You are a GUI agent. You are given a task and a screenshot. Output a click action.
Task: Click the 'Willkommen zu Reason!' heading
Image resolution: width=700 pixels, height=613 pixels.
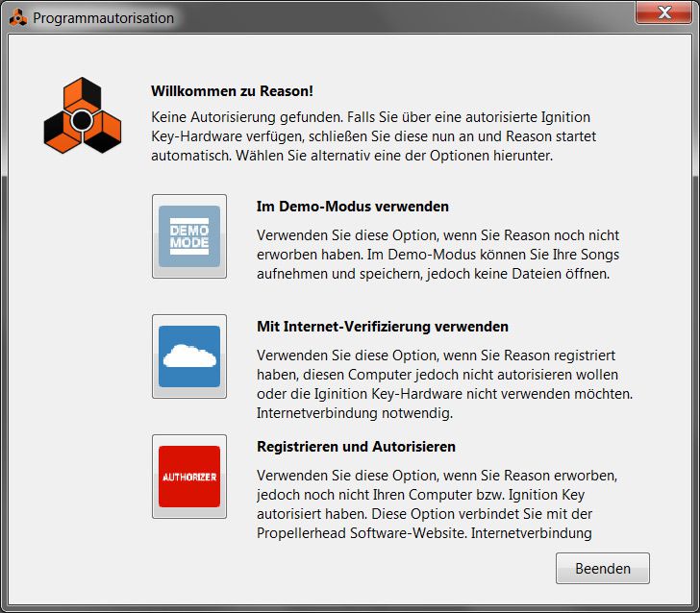pyautogui.click(x=232, y=91)
